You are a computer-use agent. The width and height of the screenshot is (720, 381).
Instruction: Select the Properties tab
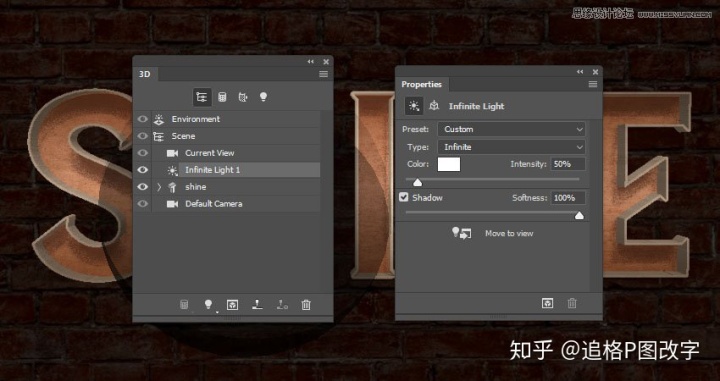coord(422,84)
